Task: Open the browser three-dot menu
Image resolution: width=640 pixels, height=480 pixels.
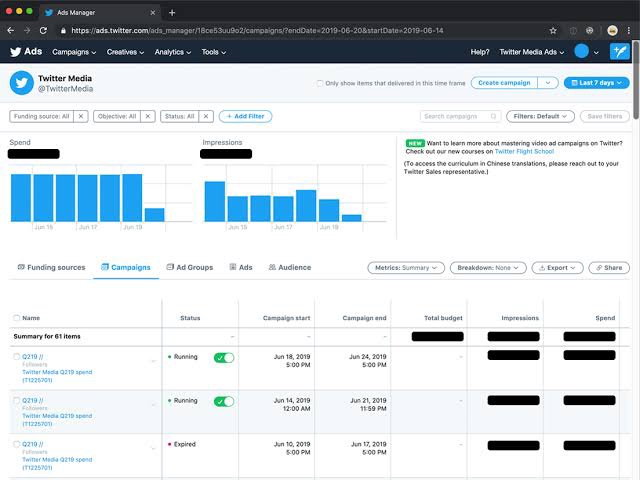Action: click(629, 31)
